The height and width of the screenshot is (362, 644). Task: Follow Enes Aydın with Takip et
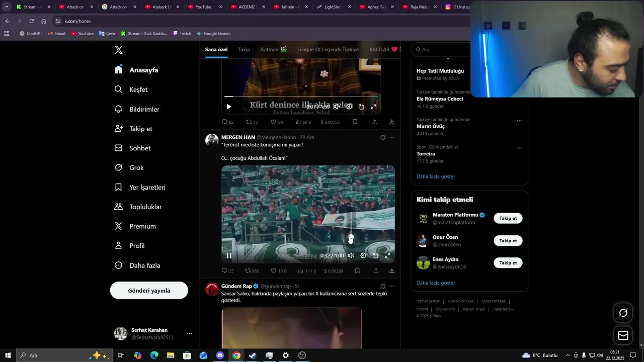click(508, 263)
